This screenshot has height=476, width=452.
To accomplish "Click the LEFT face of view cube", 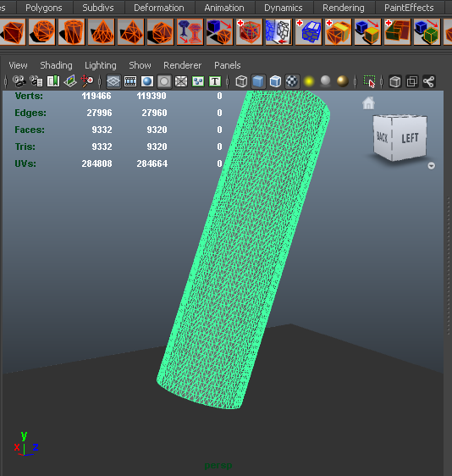I will click(x=409, y=138).
